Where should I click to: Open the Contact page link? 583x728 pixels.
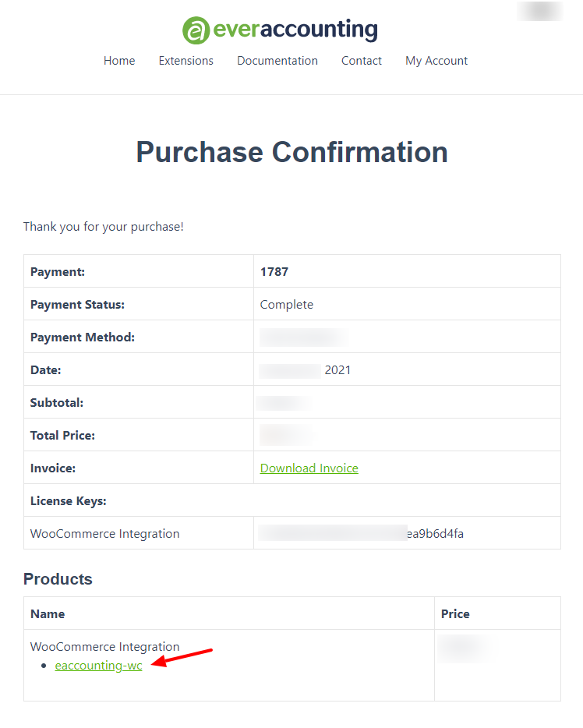pyautogui.click(x=362, y=61)
